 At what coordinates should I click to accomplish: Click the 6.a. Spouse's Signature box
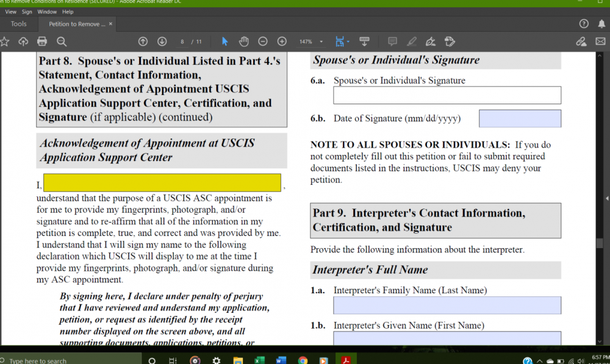447,95
